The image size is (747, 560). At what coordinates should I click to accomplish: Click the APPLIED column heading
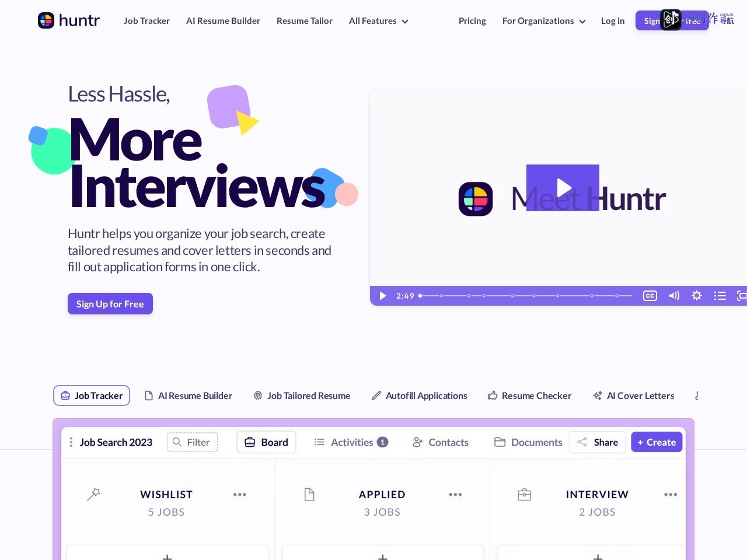[x=382, y=495]
